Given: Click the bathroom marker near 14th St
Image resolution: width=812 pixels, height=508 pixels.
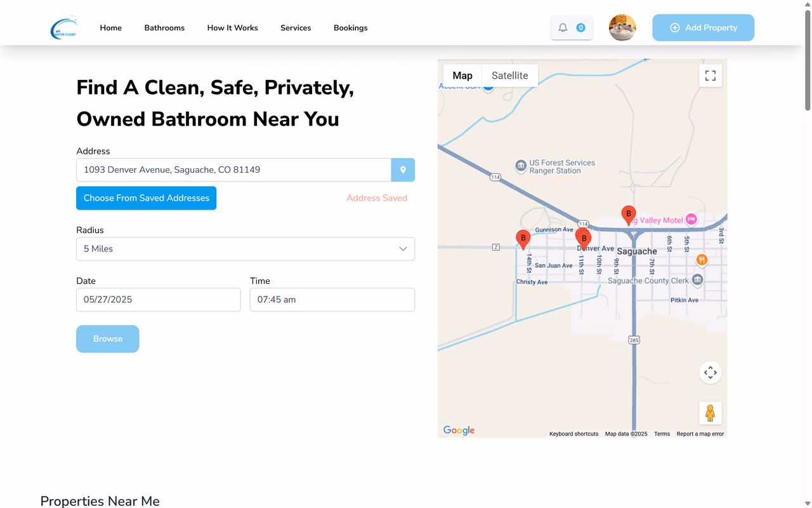Looking at the screenshot, I should click(x=523, y=239).
